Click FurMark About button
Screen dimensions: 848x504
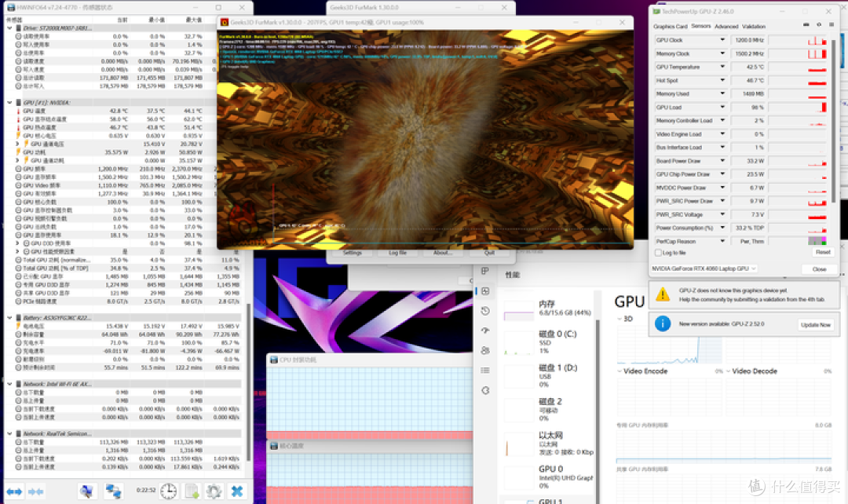pos(442,253)
